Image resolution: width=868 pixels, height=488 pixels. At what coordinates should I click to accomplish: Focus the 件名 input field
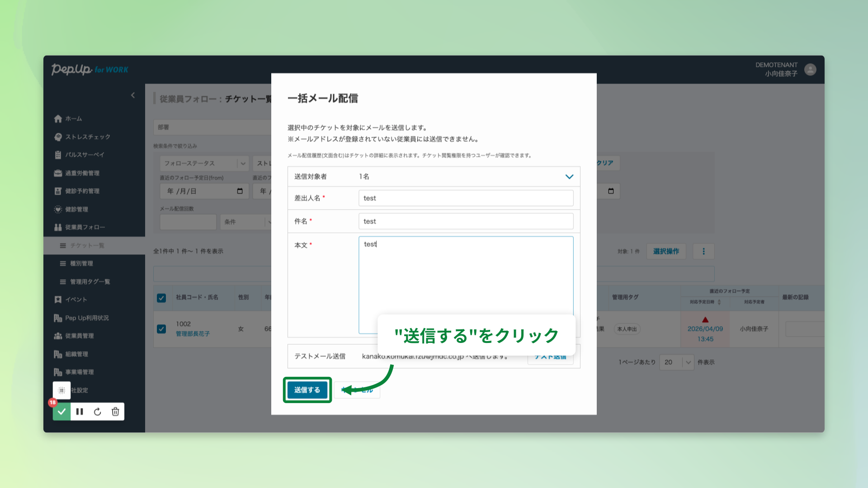(466, 221)
